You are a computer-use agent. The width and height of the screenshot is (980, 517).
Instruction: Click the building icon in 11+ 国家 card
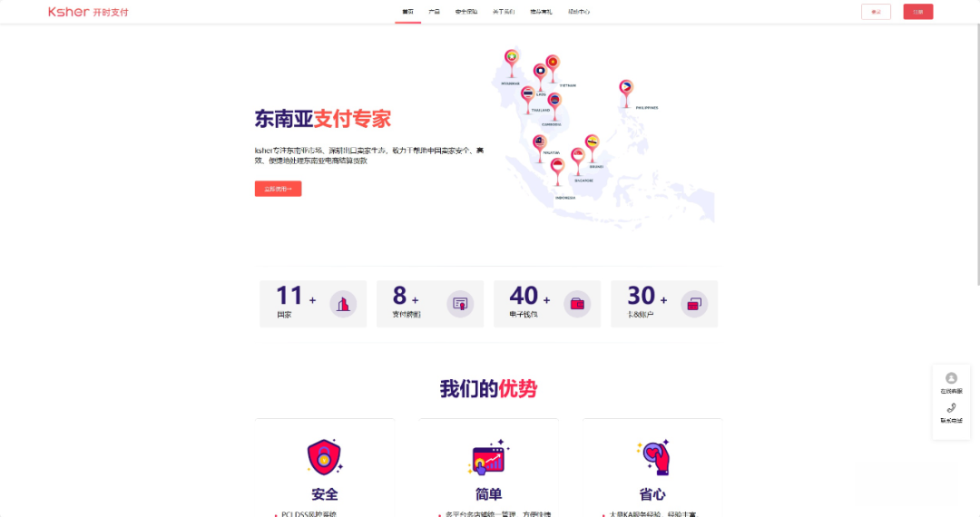[343, 304]
